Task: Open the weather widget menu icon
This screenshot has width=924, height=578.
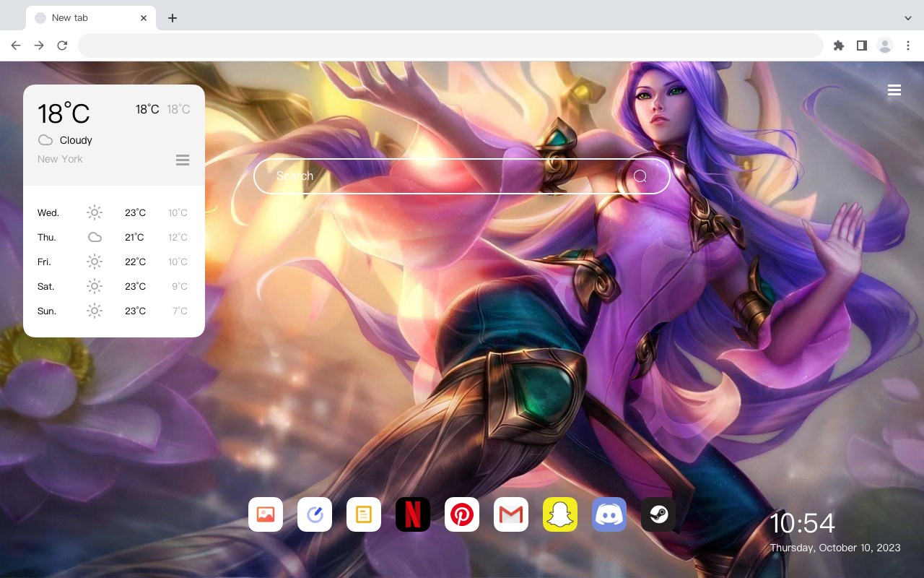Action: pyautogui.click(x=183, y=160)
